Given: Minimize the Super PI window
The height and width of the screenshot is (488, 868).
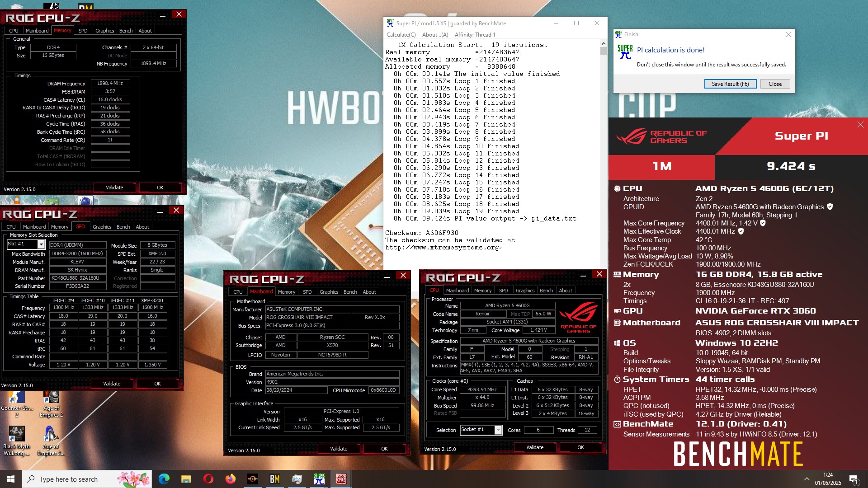Looking at the screenshot, I should click(x=556, y=23).
